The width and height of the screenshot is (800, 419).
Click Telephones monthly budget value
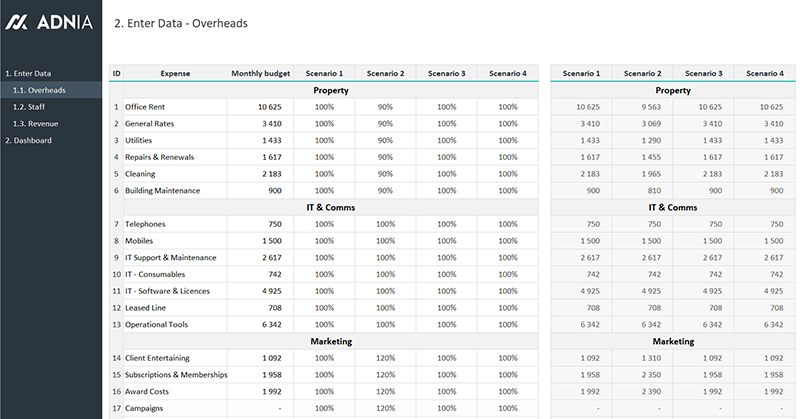click(261, 224)
